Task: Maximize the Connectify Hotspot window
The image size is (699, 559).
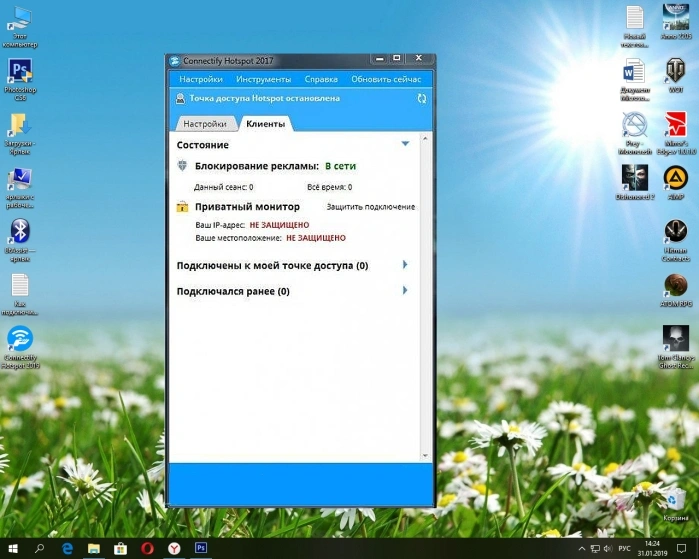Action: pyautogui.click(x=397, y=58)
